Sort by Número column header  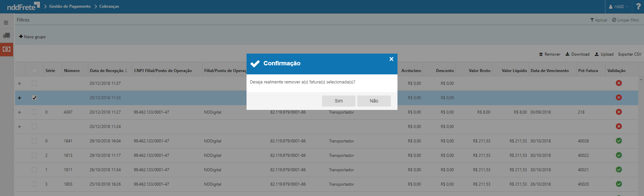click(72, 71)
